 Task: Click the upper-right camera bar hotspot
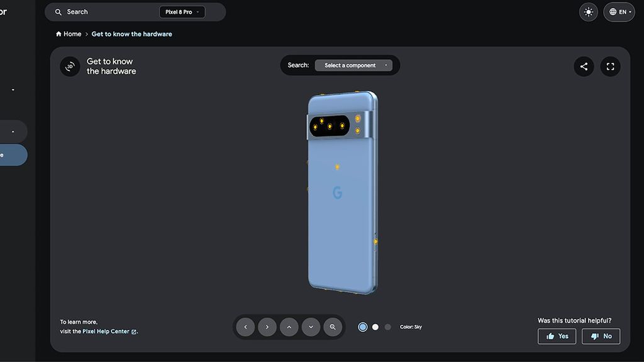click(x=358, y=119)
